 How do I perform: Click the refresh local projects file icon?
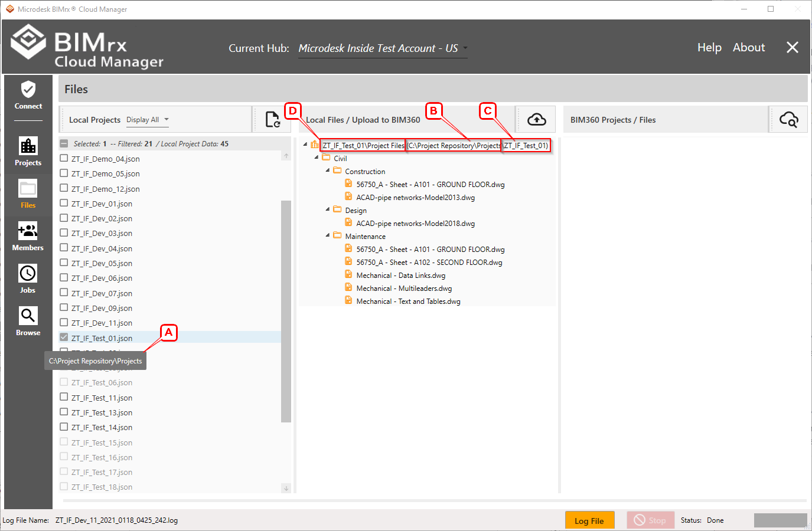[272, 120]
